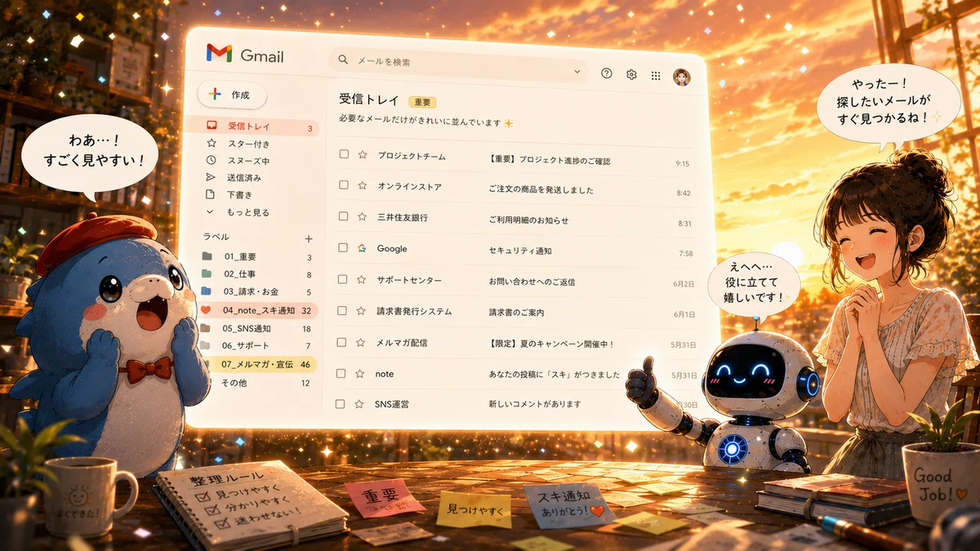Check the note email checkbox

click(x=341, y=372)
